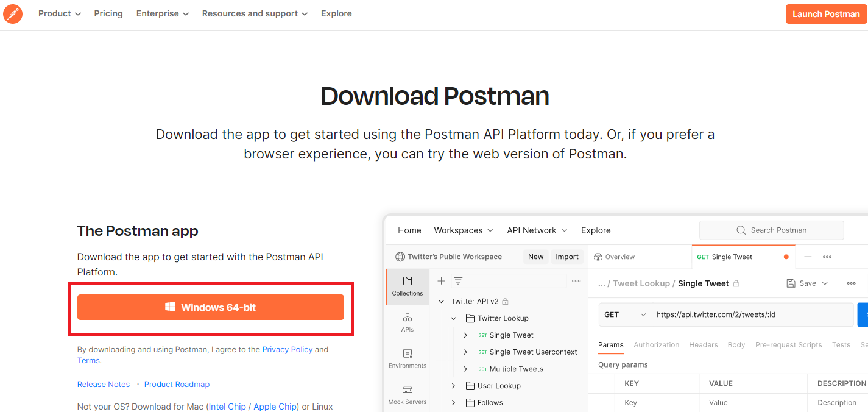Expand the Multiple Tweets request chevron

coord(465,369)
